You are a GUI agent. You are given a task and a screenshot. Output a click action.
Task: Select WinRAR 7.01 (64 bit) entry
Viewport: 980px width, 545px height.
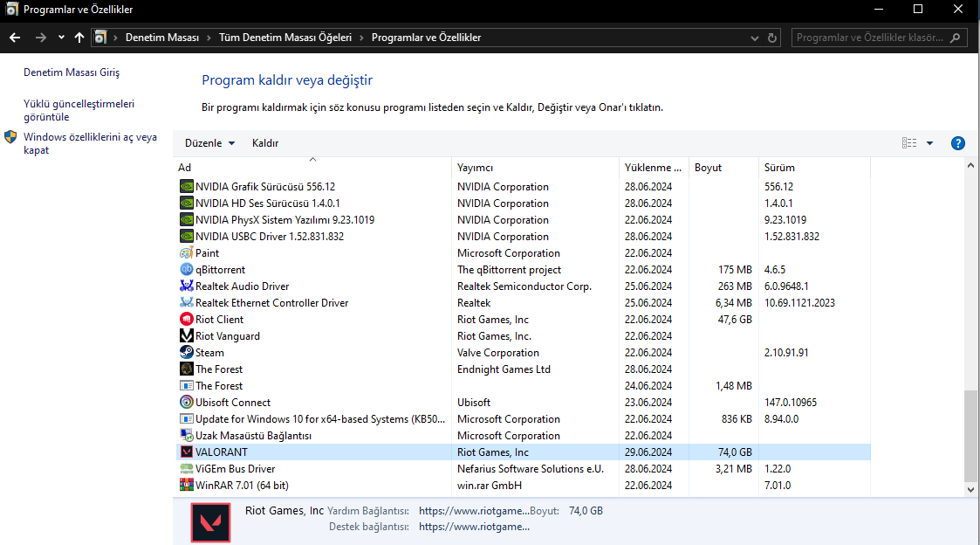click(x=242, y=486)
